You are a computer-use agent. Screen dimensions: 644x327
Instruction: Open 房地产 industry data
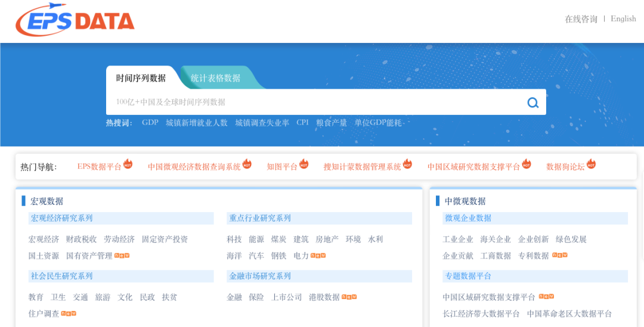click(x=327, y=239)
